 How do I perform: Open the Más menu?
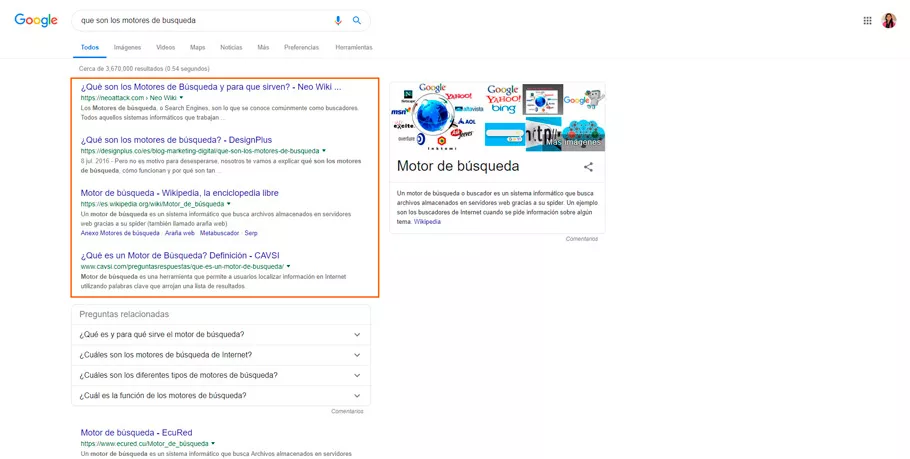[x=263, y=48]
